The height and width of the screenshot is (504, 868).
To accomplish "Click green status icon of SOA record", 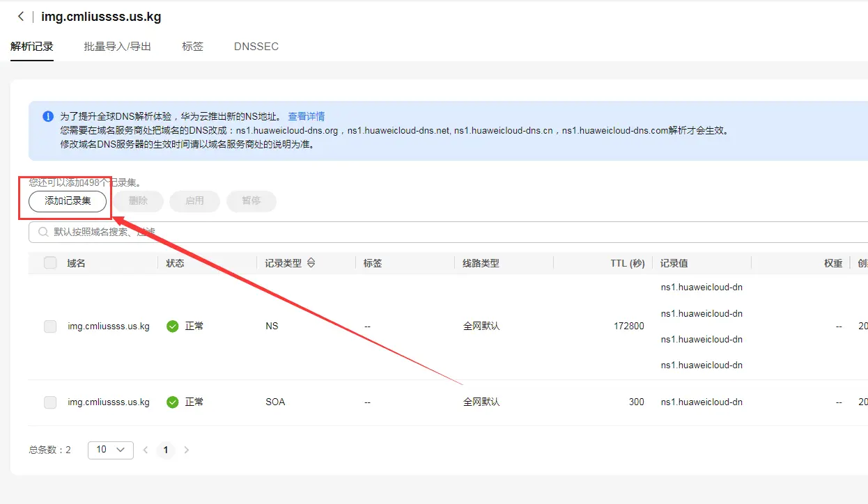I will point(173,402).
